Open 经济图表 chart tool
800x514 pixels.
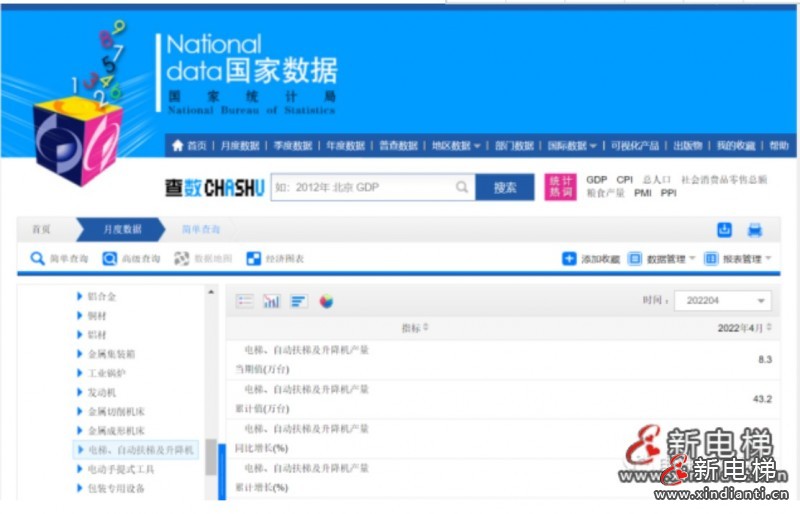[x=254, y=258]
